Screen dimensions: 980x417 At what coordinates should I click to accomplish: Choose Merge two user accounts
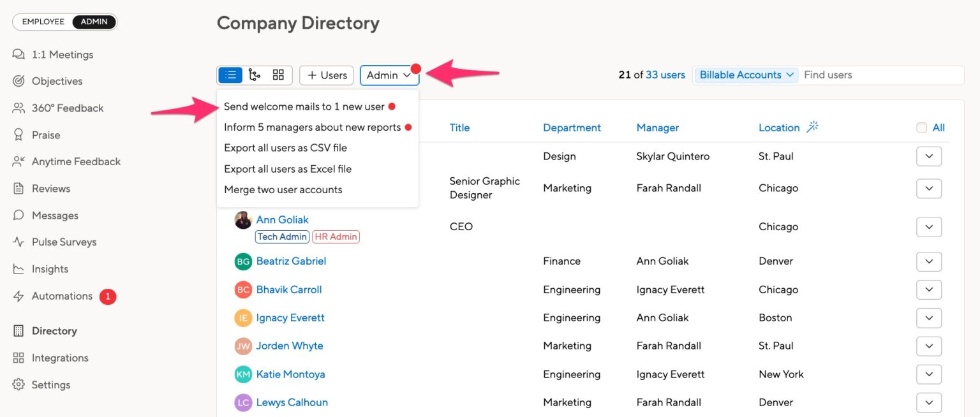click(283, 189)
